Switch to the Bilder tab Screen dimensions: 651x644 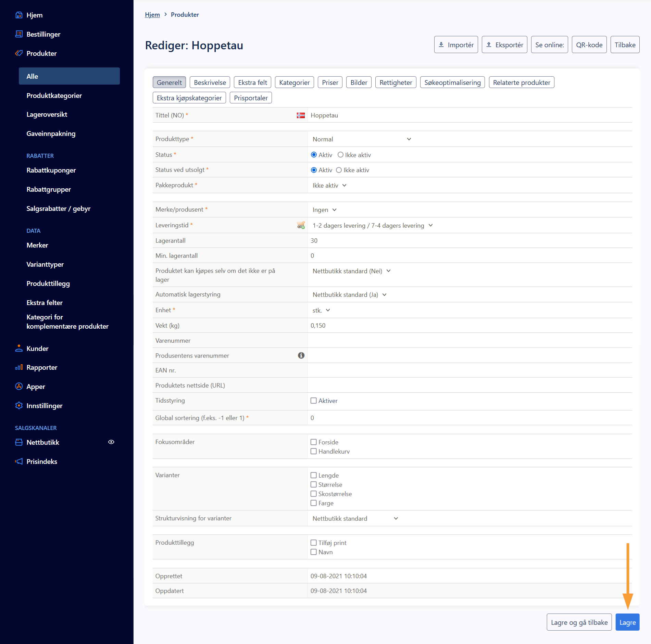359,83
